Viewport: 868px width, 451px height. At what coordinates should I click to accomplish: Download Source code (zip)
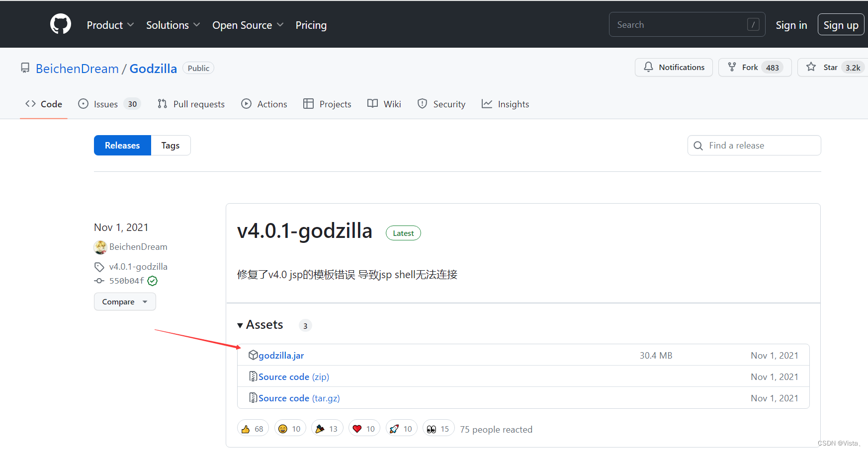click(294, 377)
